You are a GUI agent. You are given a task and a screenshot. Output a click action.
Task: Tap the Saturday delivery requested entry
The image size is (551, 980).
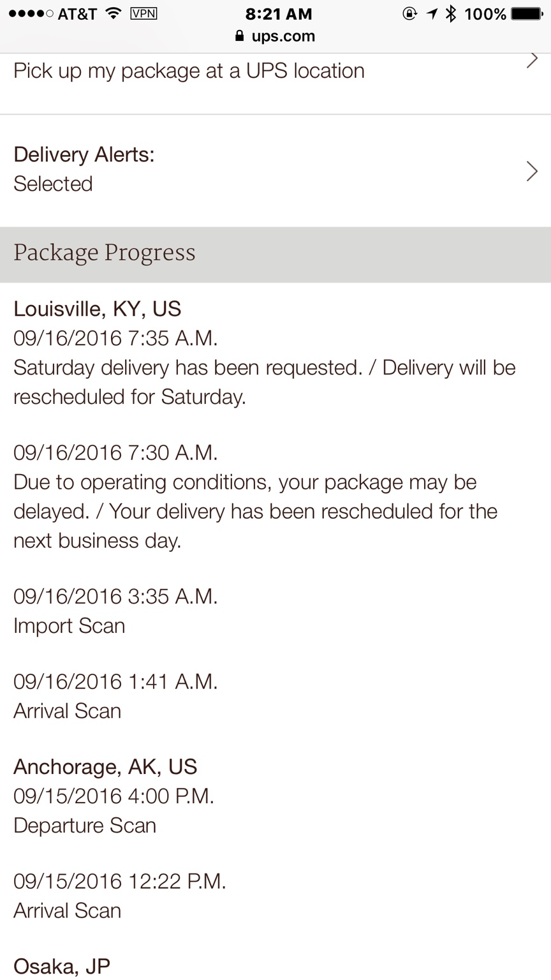click(x=264, y=382)
